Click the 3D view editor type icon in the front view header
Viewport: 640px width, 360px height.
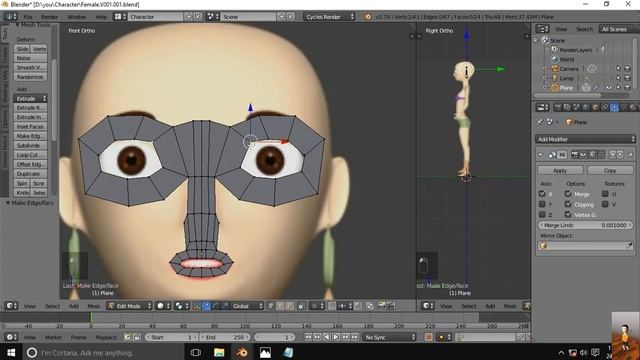[11, 306]
